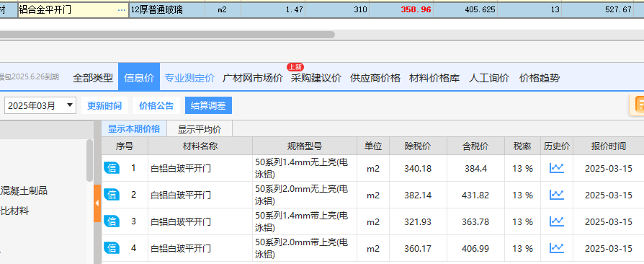Open history price chart for row 3
Image resolution: width=644 pixels, height=264 pixels.
click(x=557, y=221)
